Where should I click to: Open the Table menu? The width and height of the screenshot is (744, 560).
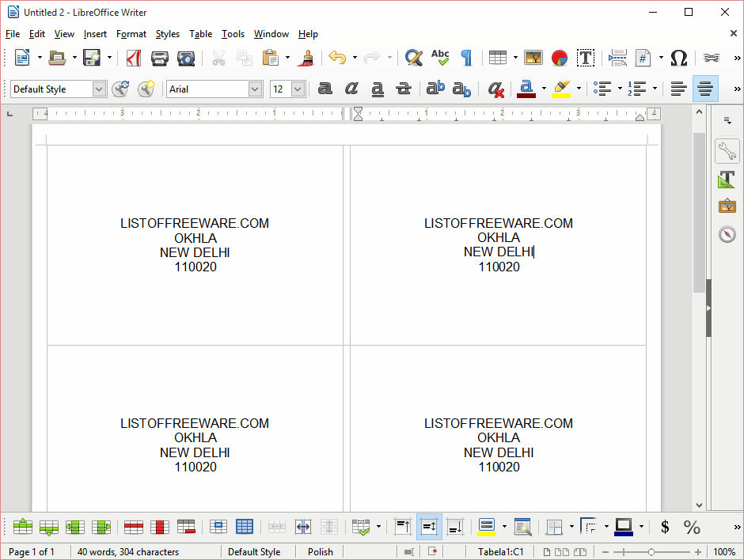point(201,34)
